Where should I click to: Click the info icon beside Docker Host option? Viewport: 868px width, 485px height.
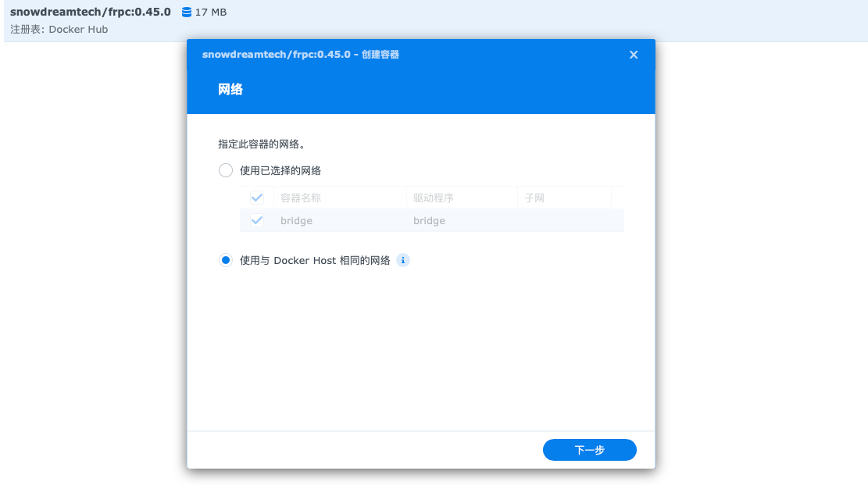403,261
